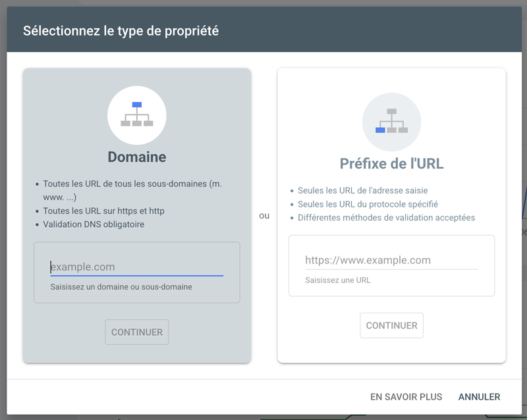The height and width of the screenshot is (420, 527).
Task: Click 'Toutes les URL de tous les sous-domaines' text
Action: [125, 184]
